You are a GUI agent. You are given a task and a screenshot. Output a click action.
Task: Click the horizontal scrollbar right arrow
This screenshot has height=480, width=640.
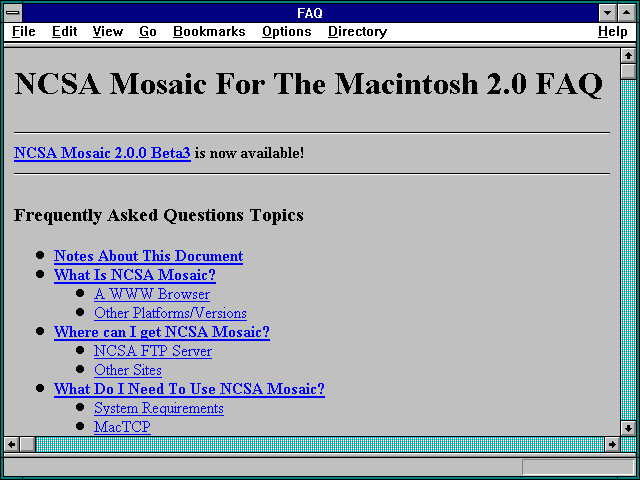point(612,444)
